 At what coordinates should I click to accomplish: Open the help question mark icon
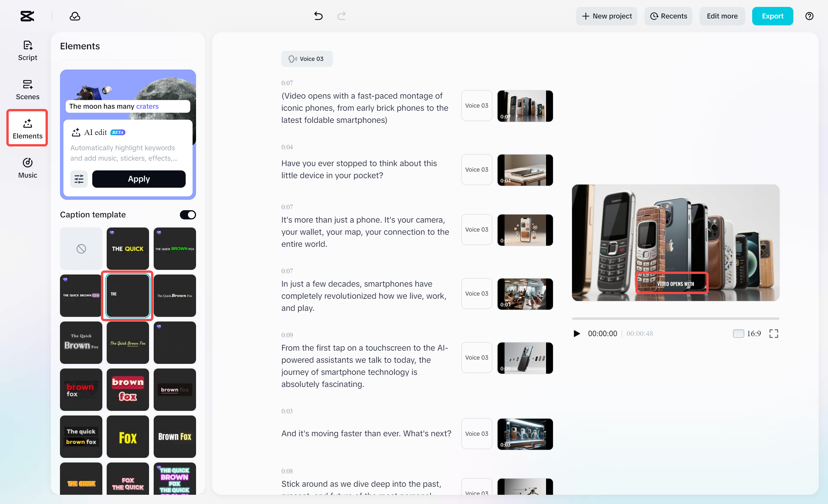pyautogui.click(x=809, y=16)
